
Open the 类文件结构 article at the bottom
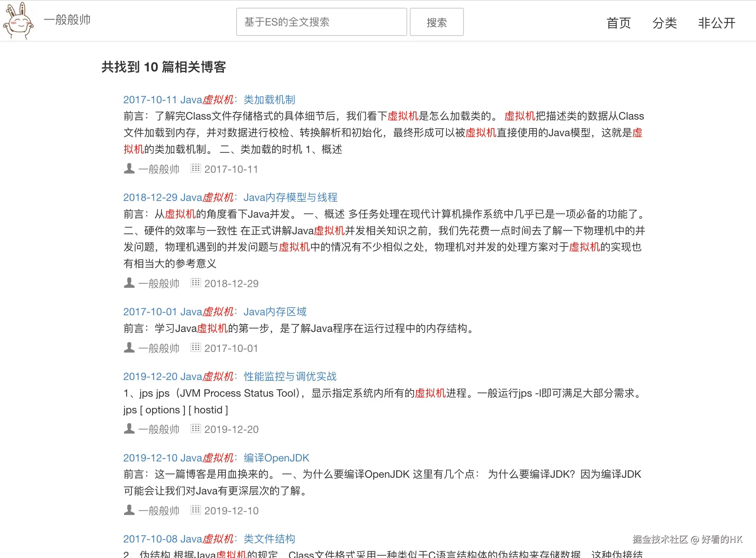coord(209,539)
